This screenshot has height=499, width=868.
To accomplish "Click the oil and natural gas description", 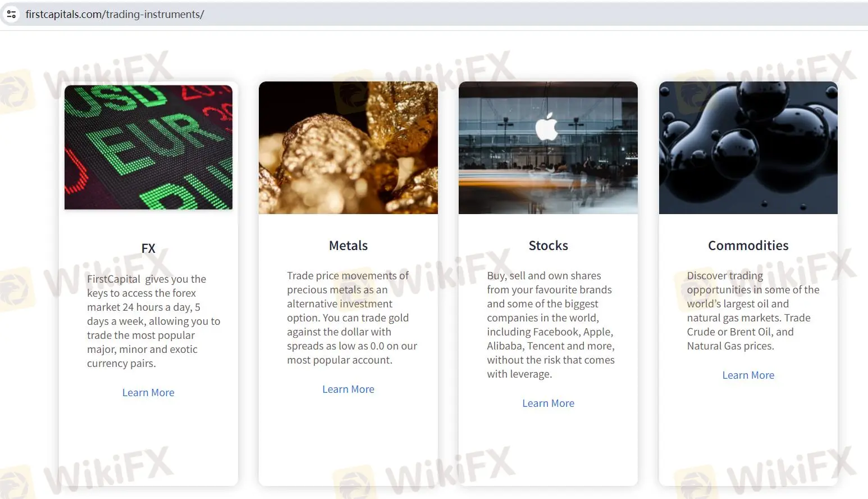I will tap(753, 311).
